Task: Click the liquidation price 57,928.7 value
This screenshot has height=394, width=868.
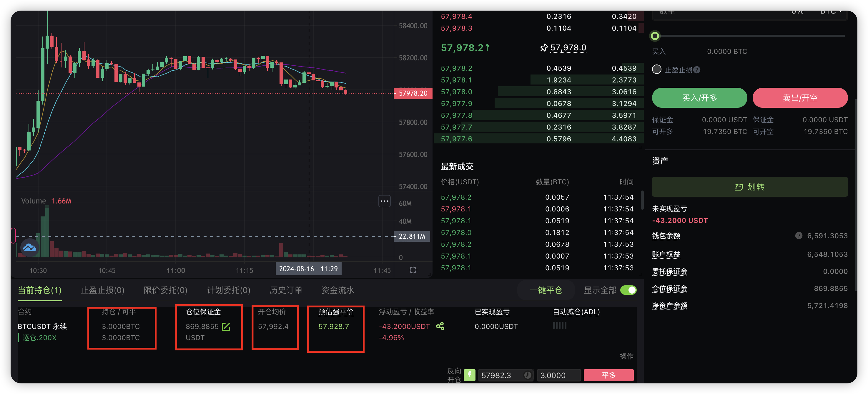Action: [334, 326]
